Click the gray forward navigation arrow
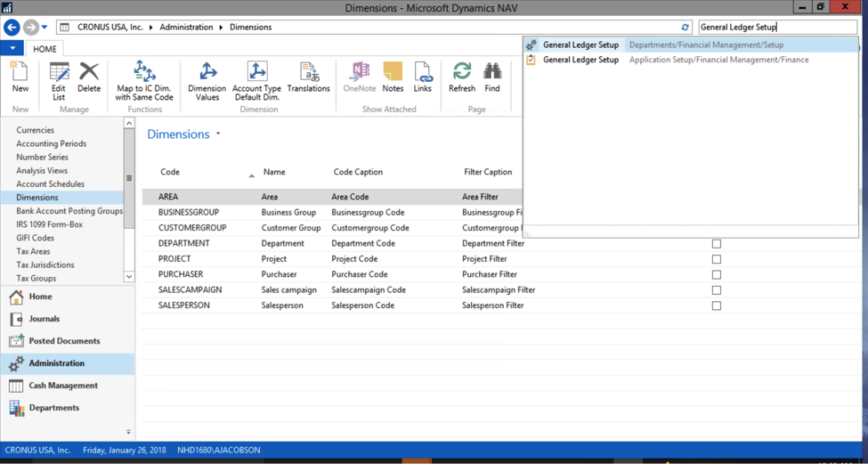 31,27
